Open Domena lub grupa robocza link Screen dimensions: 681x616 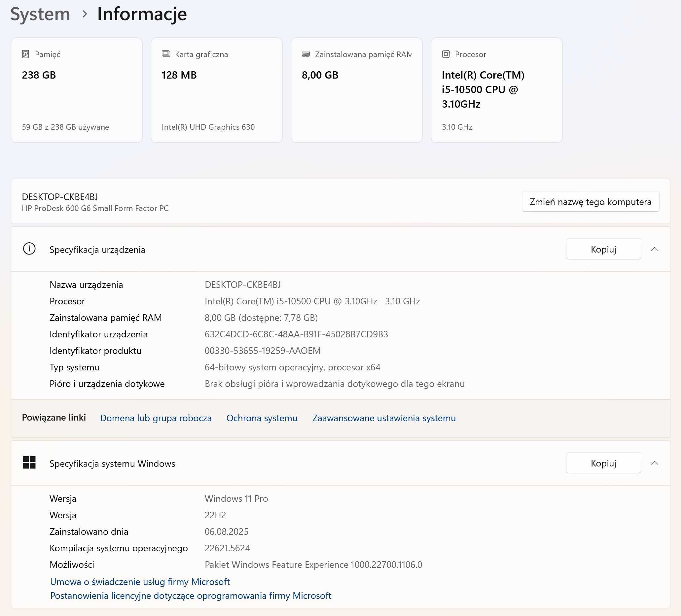click(x=156, y=418)
